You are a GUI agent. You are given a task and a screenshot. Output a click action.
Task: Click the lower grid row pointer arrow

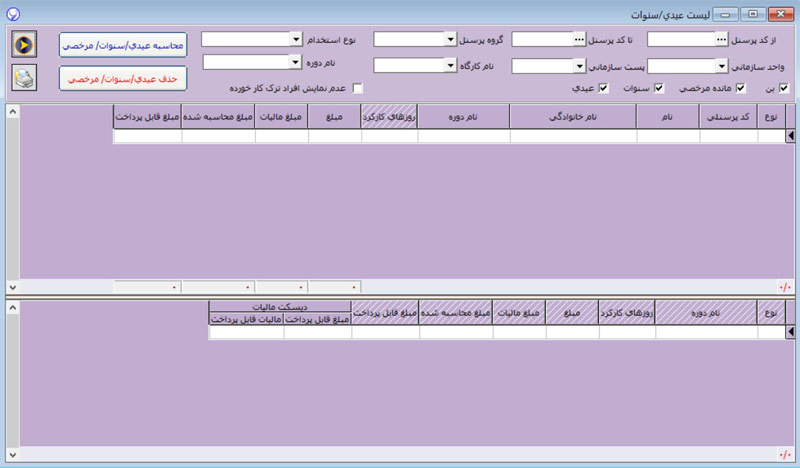click(x=790, y=333)
